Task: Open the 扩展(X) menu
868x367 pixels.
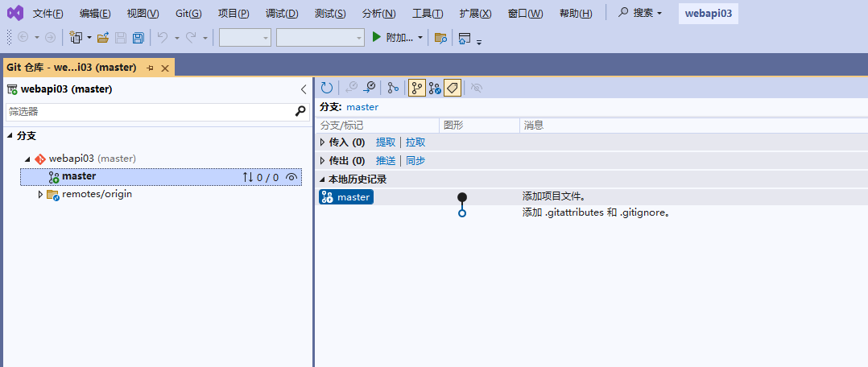Action: click(476, 14)
